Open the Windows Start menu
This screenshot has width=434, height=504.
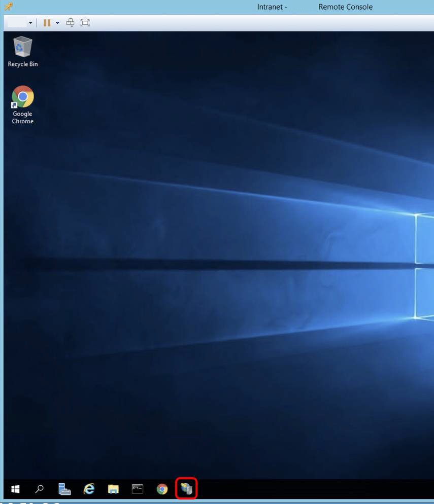15,489
